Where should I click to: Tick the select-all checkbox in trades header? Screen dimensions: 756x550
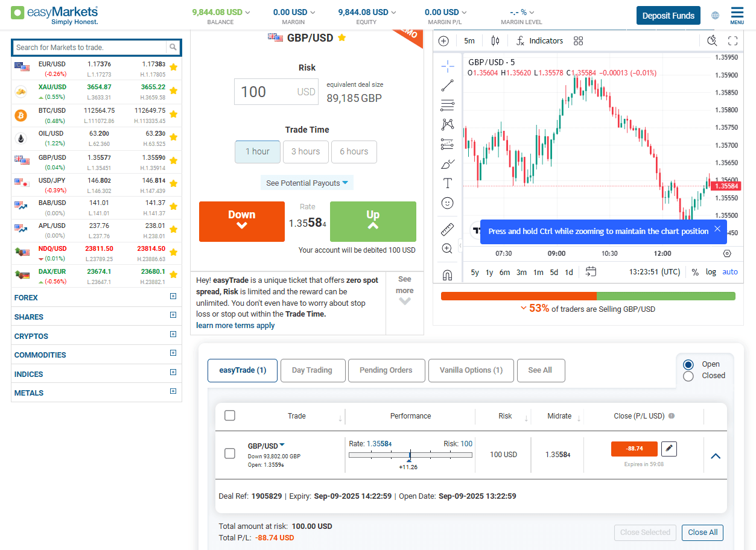click(x=230, y=416)
